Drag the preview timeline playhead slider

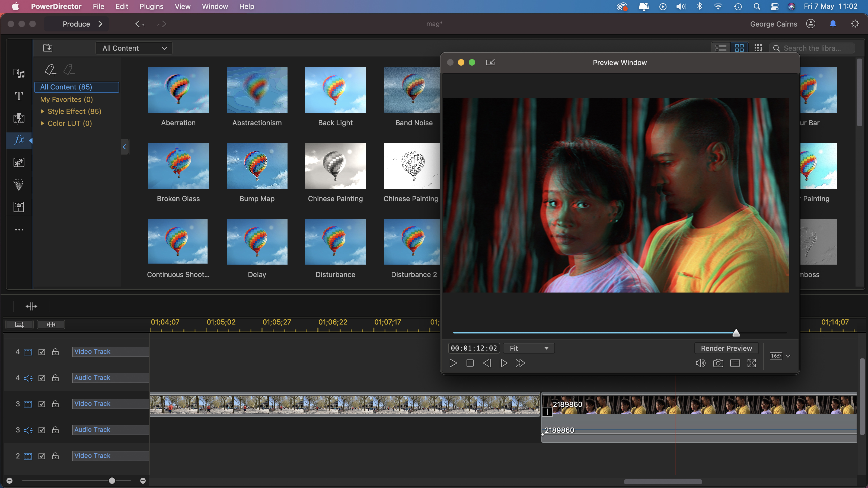pos(735,332)
